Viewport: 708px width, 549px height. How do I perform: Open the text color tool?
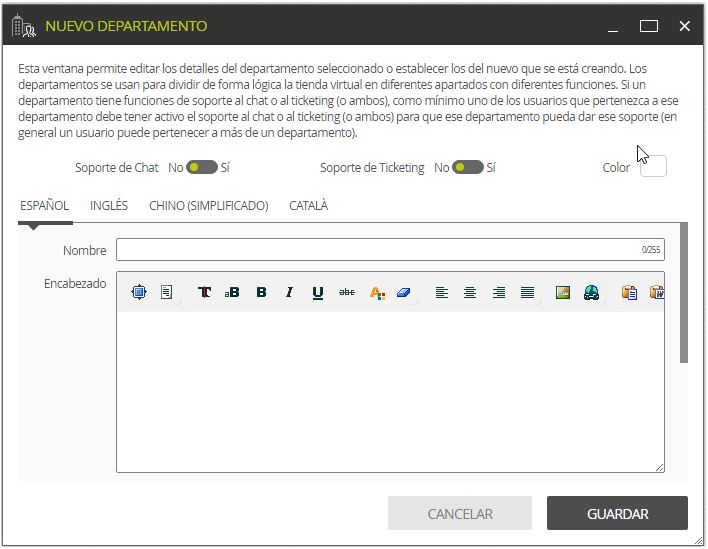pyautogui.click(x=377, y=293)
